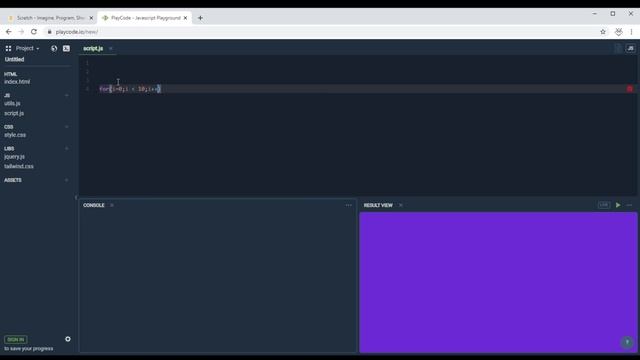Viewport: 640px width, 360px height.
Task: Click the SIGN IN button
Action: (x=16, y=340)
